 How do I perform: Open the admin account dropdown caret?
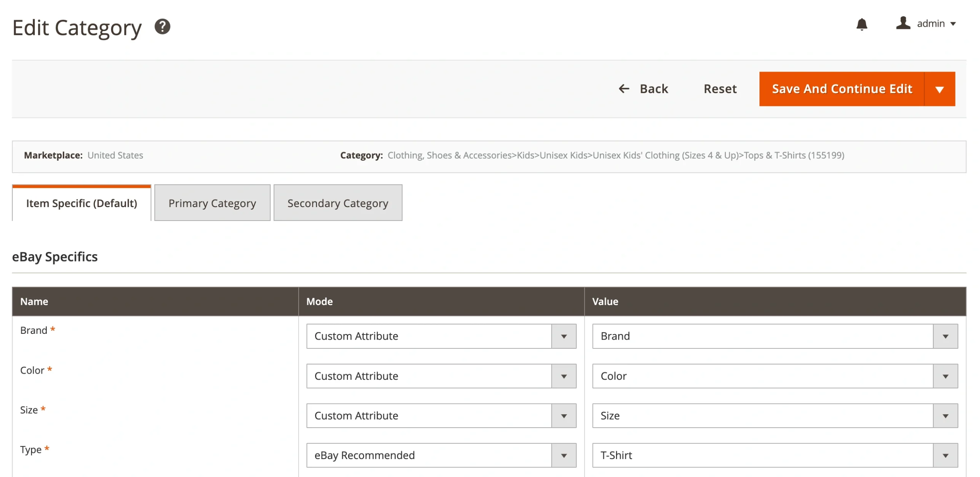pyautogui.click(x=953, y=24)
